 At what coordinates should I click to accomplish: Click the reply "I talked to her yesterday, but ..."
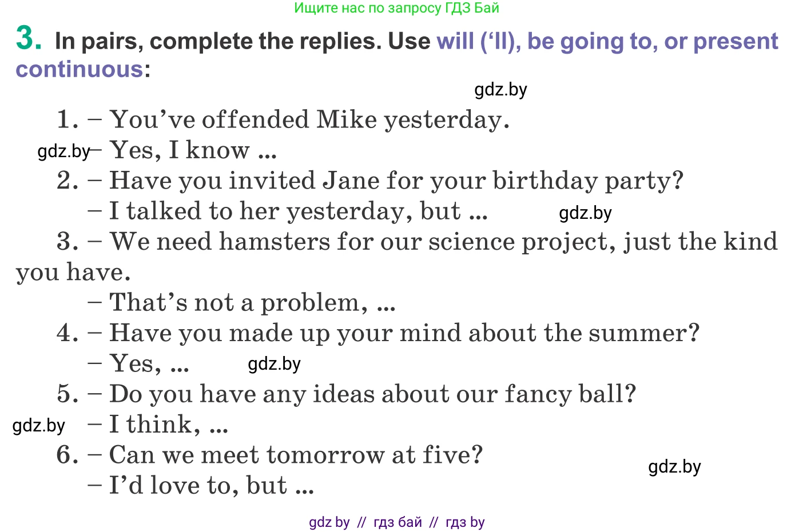[x=298, y=211]
